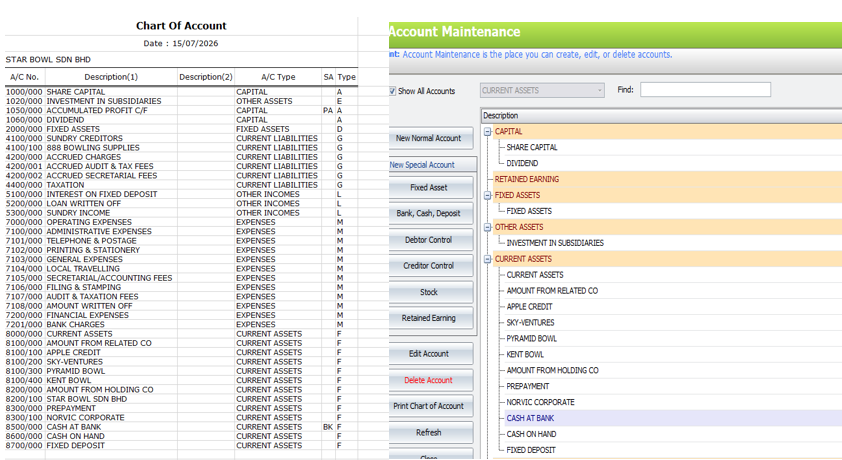The height and width of the screenshot is (460, 842).
Task: Select APPLE CREDIT in the tree
Action: click(529, 306)
